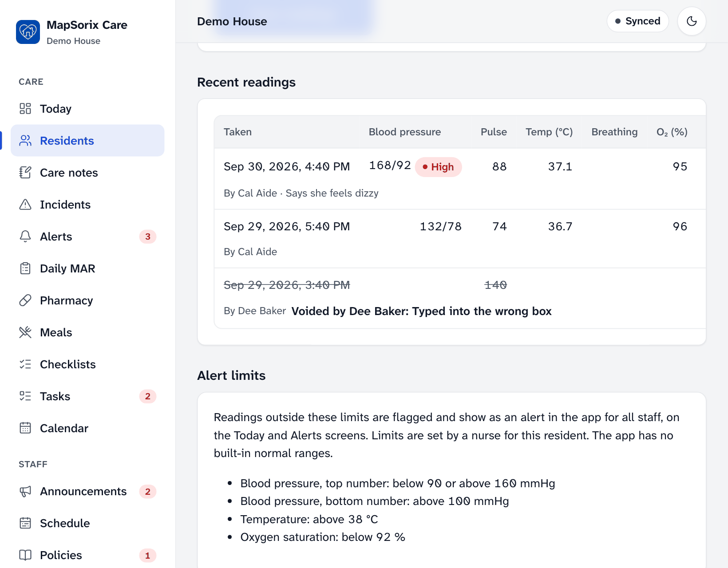728x568 pixels.
Task: Click the Announcements megaphone icon
Action: pyautogui.click(x=25, y=491)
